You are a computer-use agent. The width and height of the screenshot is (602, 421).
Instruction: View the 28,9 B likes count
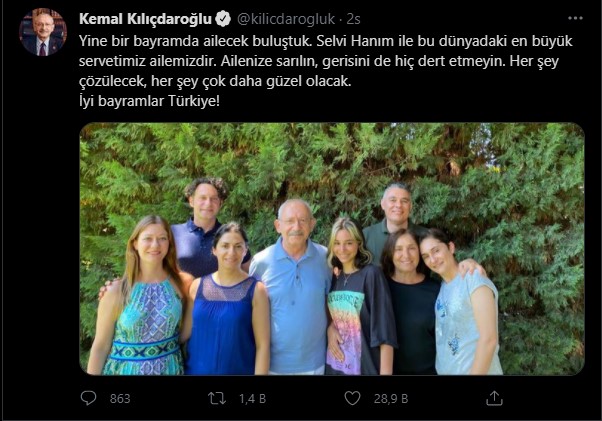(391, 399)
